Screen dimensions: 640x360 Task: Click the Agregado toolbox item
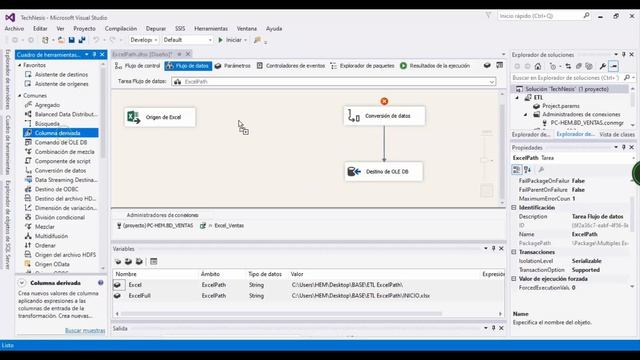click(x=47, y=105)
